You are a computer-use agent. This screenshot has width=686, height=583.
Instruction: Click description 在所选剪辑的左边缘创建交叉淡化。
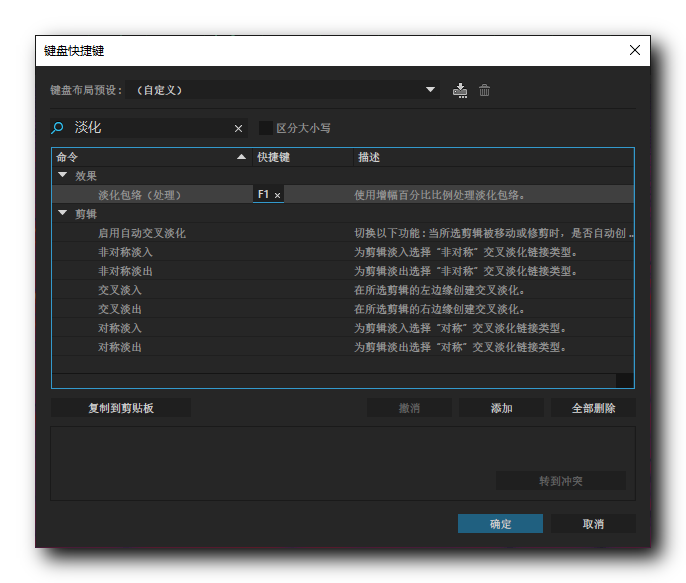(x=439, y=290)
